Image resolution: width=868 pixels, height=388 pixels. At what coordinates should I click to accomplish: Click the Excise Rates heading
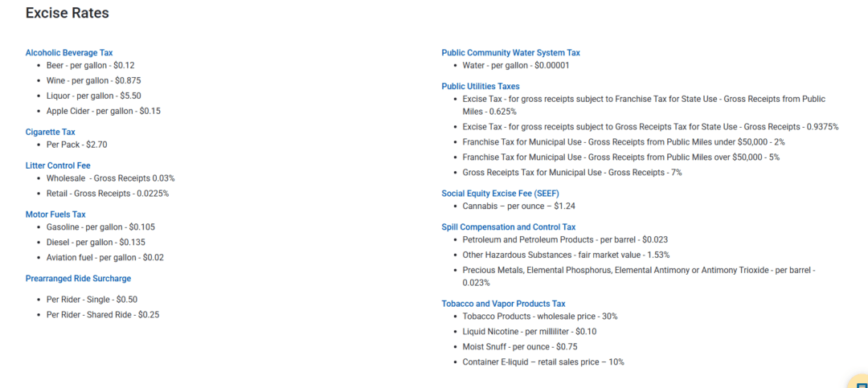[x=67, y=14]
